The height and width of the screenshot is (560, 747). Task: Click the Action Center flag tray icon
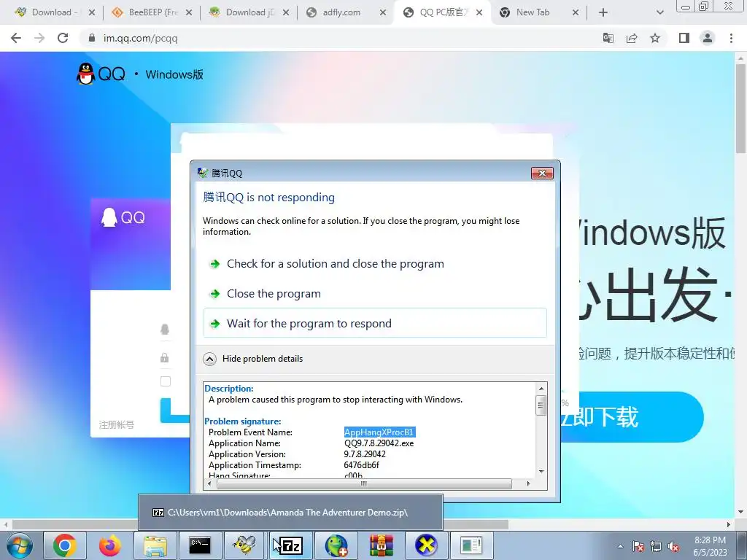pos(638,546)
